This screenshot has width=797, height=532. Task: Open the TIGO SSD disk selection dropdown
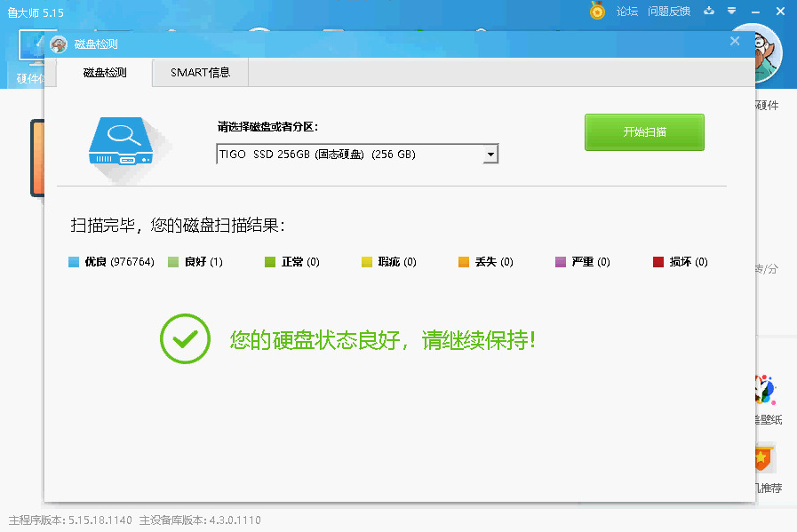click(x=355, y=153)
